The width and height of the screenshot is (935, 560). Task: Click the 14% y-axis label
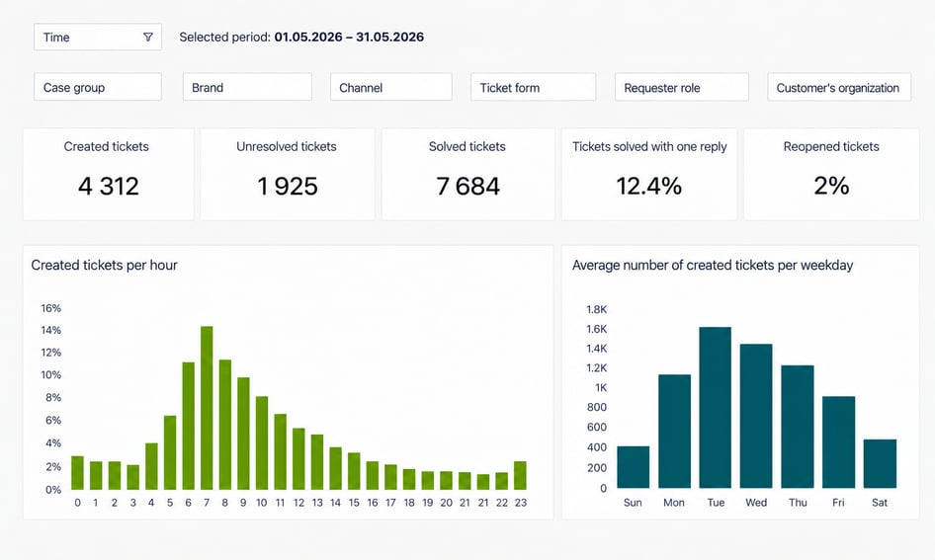click(x=50, y=330)
